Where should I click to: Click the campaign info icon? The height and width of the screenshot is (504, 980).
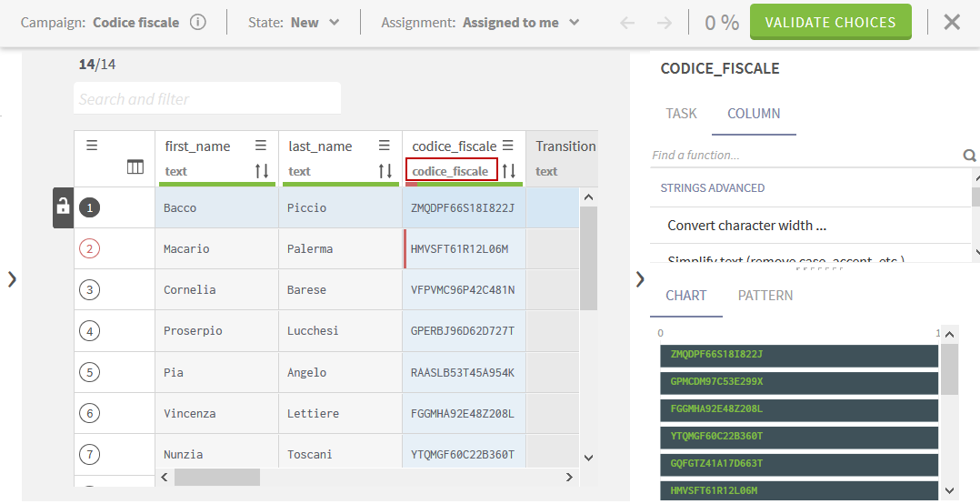[198, 23]
